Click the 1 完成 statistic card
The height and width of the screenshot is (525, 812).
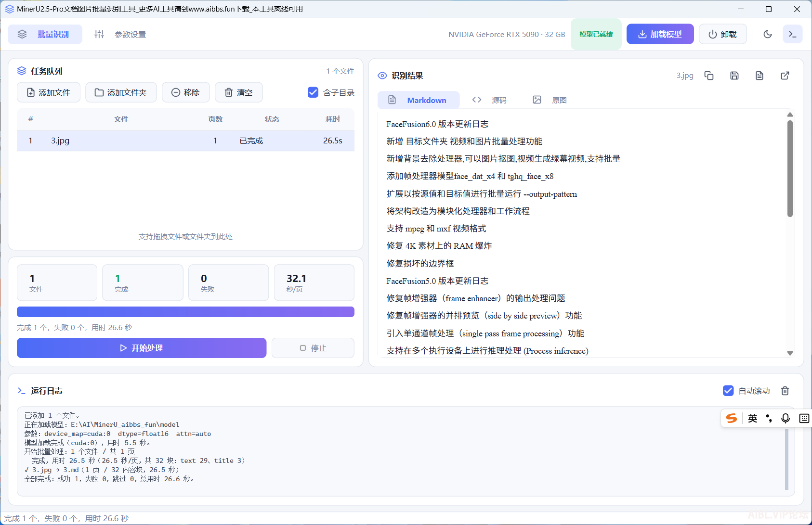pos(143,282)
